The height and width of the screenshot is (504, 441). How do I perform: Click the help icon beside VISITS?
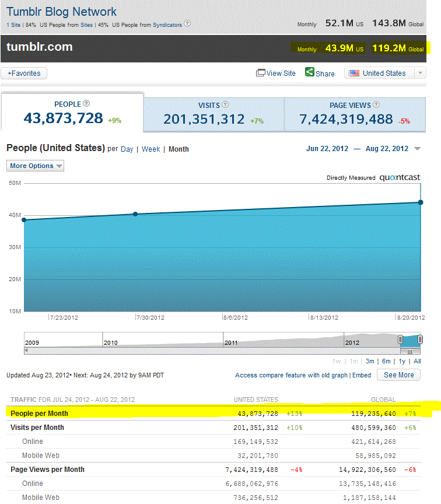(x=225, y=105)
